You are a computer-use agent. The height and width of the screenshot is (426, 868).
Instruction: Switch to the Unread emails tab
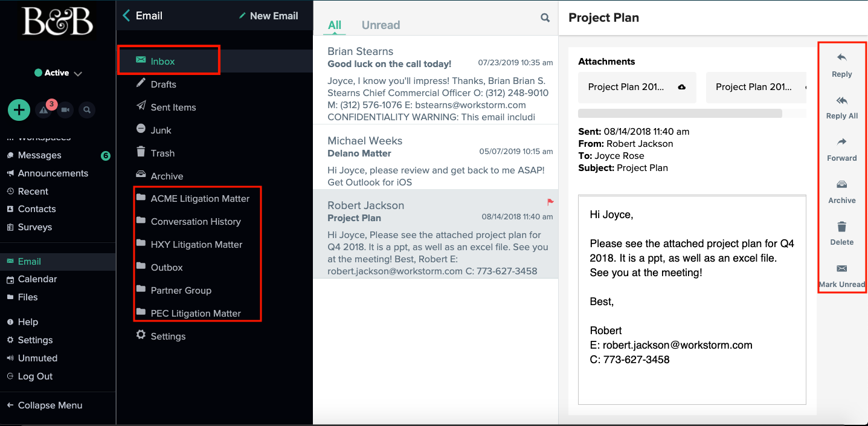click(x=381, y=25)
